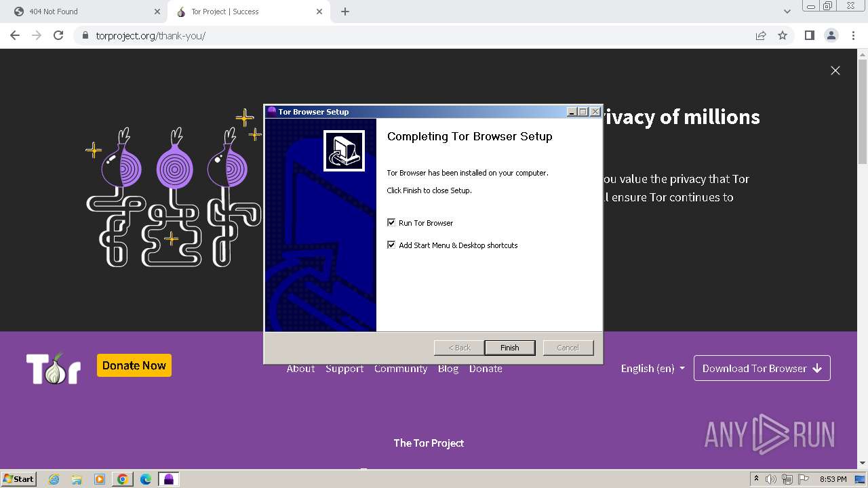Click the scrollbar down arrow
This screenshot has height=488, width=868.
[x=863, y=463]
